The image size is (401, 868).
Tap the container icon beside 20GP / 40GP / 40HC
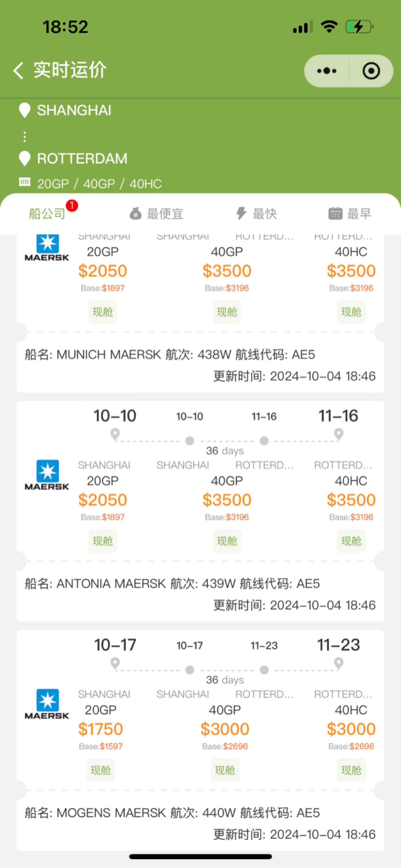24,182
